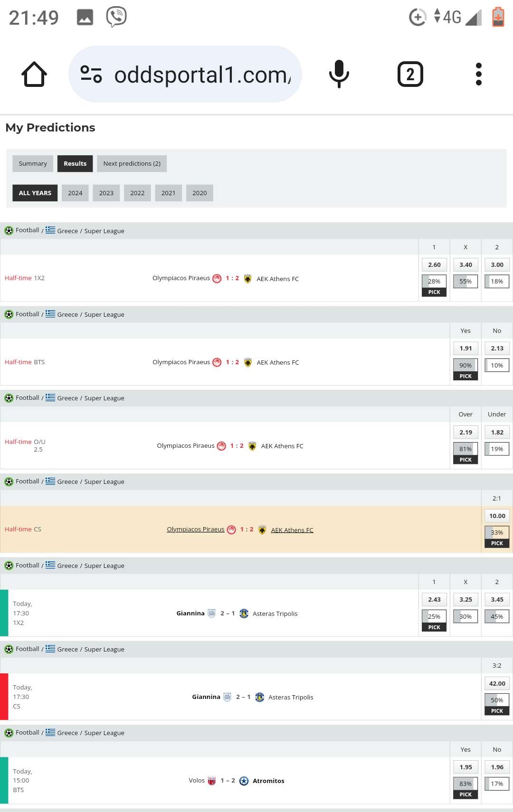The width and height of the screenshot is (513, 812).
Task: Tap the browser home icon
Action: pyautogui.click(x=34, y=75)
